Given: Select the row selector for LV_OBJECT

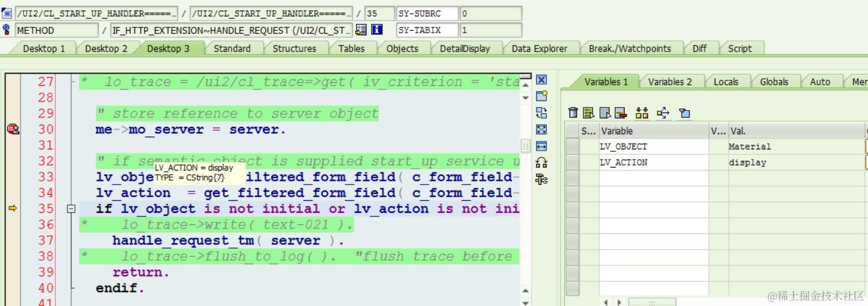Looking at the screenshot, I should click(573, 146).
